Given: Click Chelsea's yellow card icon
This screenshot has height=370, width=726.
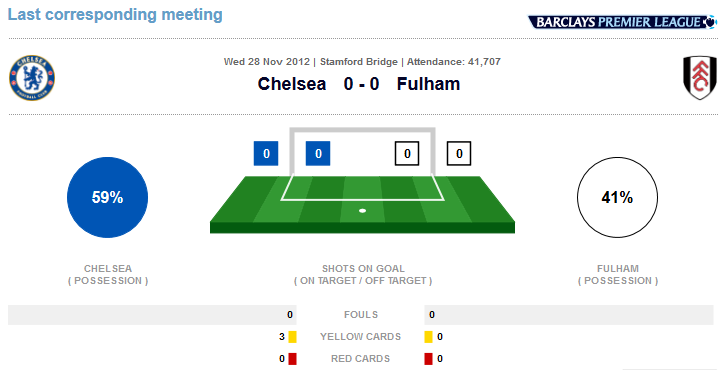Looking at the screenshot, I should point(292,337).
